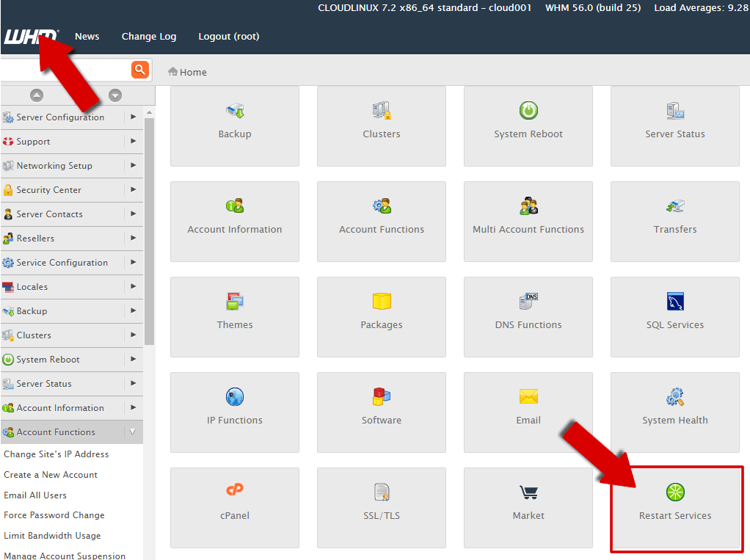Expand the Resellers sidebar arrow
750x560 pixels.
click(x=133, y=238)
